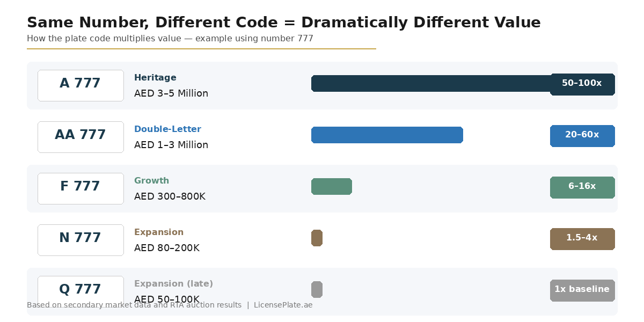
Task: Click the small gray late Expansion bar
Action: [317, 289]
